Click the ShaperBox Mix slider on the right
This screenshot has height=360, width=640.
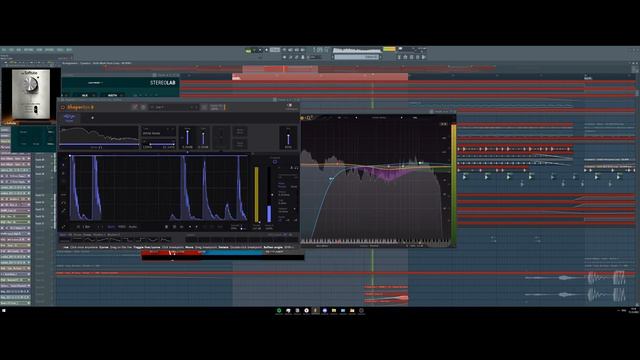[x=288, y=138]
